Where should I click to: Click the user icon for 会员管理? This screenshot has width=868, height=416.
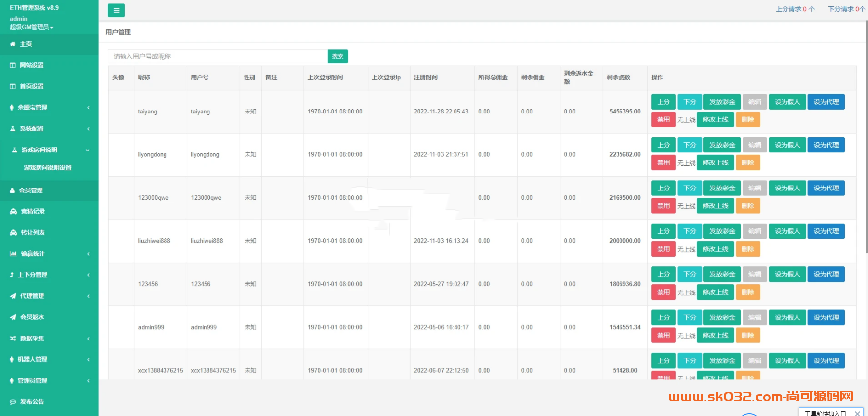(x=13, y=190)
